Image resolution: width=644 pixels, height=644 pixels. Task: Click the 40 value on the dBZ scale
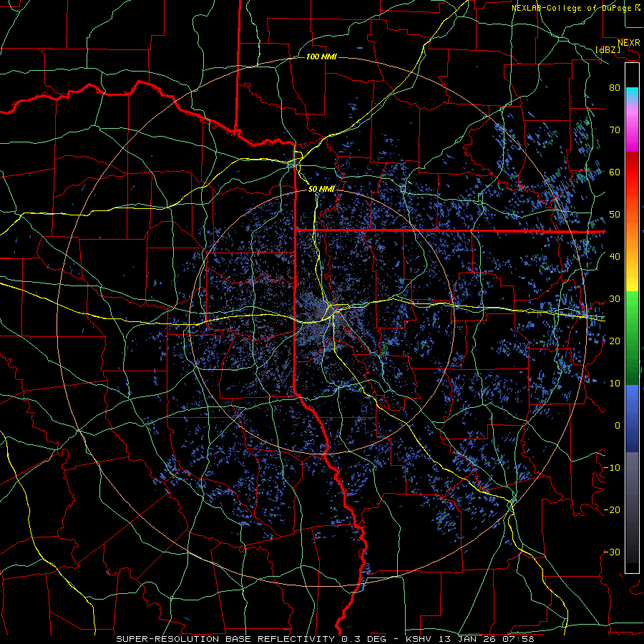click(x=615, y=256)
